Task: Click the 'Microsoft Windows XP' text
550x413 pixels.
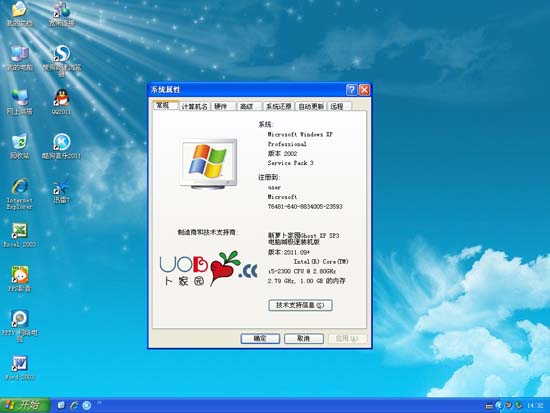Action: point(300,134)
